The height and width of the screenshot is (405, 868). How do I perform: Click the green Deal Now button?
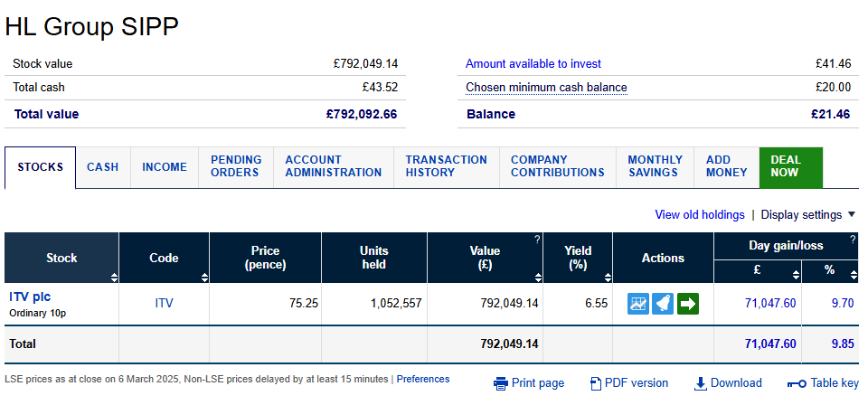(791, 167)
